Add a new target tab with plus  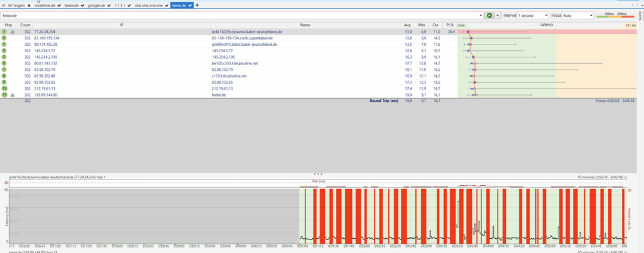coord(197,5)
